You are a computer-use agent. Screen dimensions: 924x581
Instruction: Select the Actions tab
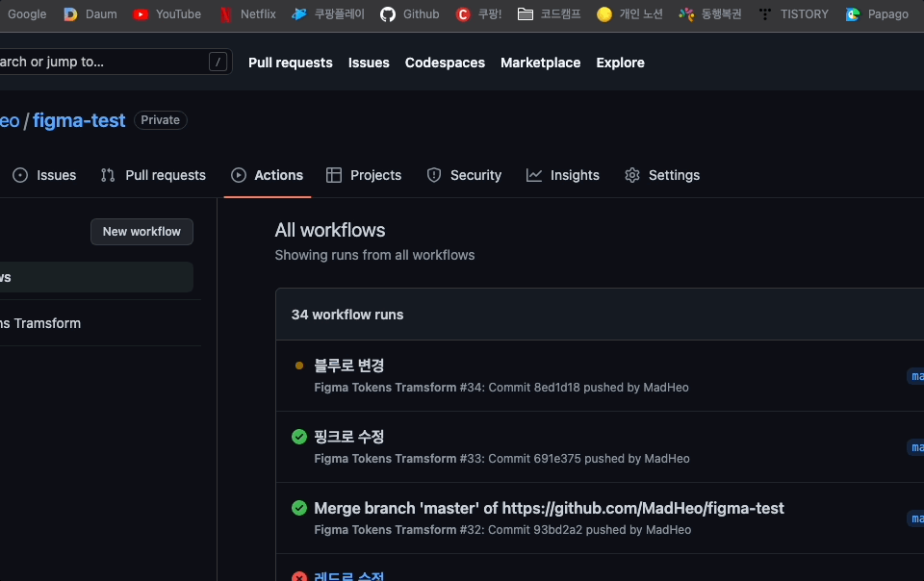point(267,175)
